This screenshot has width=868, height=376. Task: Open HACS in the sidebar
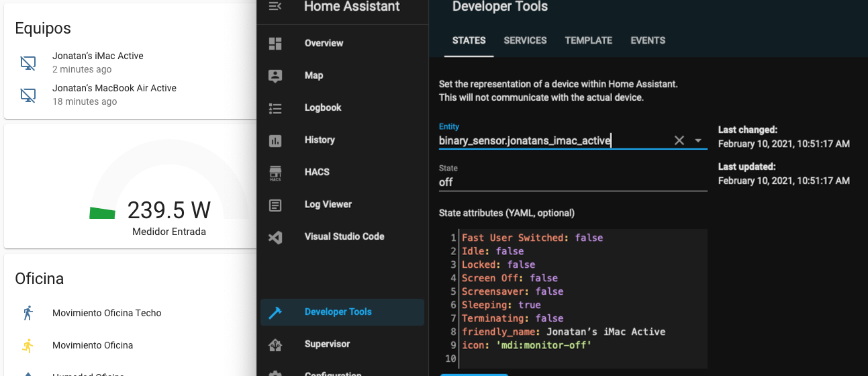[342, 172]
